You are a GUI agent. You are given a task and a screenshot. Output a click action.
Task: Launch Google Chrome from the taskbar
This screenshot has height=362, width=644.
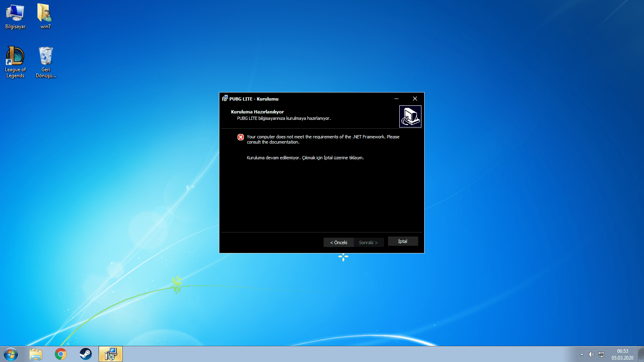(61, 354)
